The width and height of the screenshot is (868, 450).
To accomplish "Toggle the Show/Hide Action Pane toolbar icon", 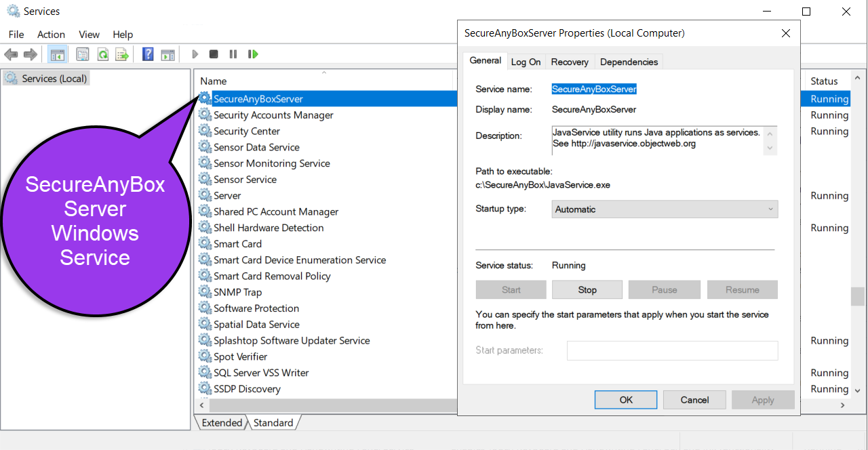I will [167, 54].
